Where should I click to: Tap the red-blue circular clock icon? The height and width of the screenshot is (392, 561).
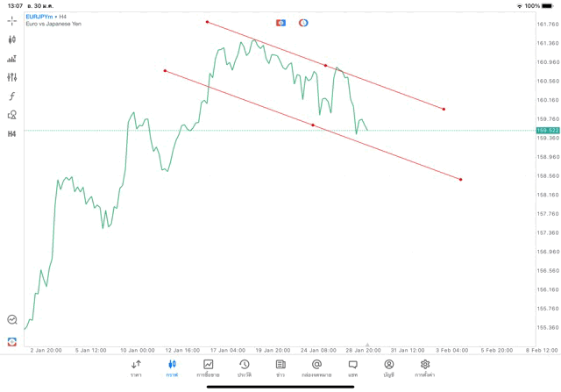[303, 23]
